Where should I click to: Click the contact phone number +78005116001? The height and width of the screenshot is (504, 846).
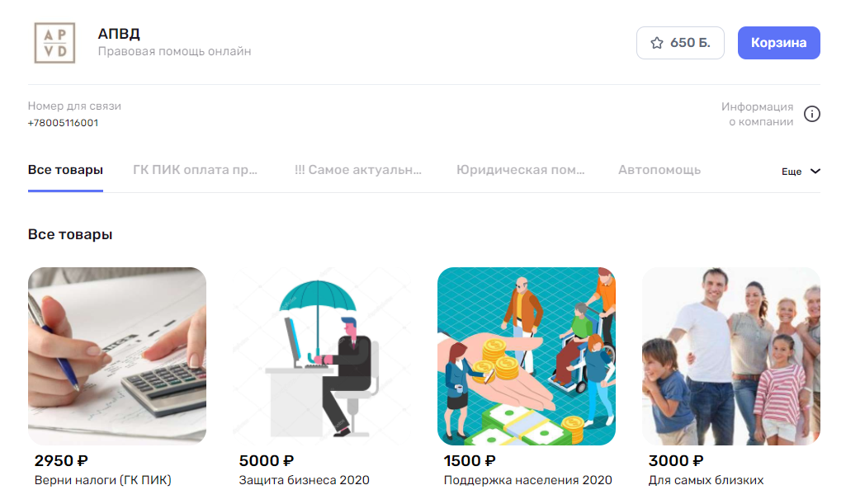tap(63, 123)
